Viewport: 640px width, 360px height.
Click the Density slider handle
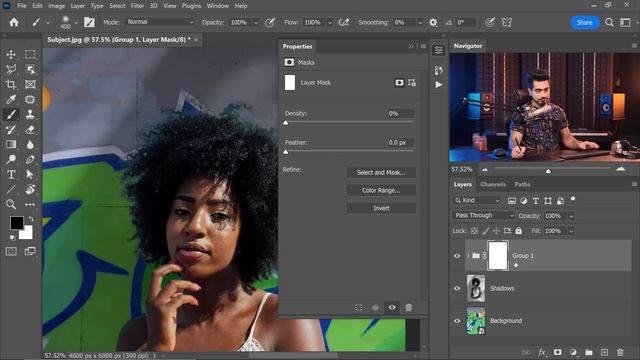click(286, 123)
